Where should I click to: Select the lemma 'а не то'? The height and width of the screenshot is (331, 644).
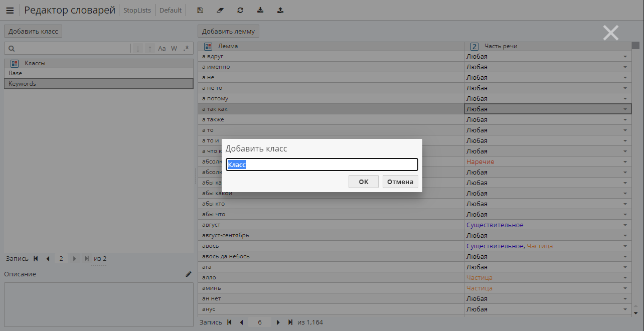331,88
